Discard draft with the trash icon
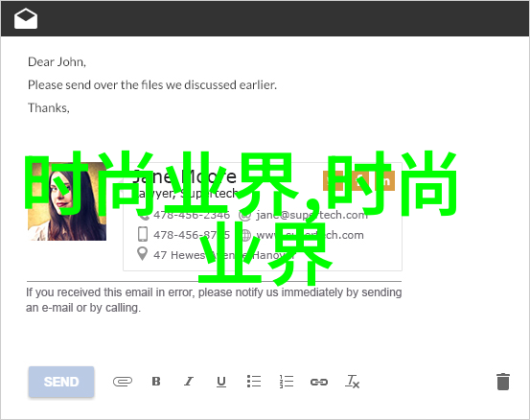Viewport: 530px width, 420px height. pos(503,382)
